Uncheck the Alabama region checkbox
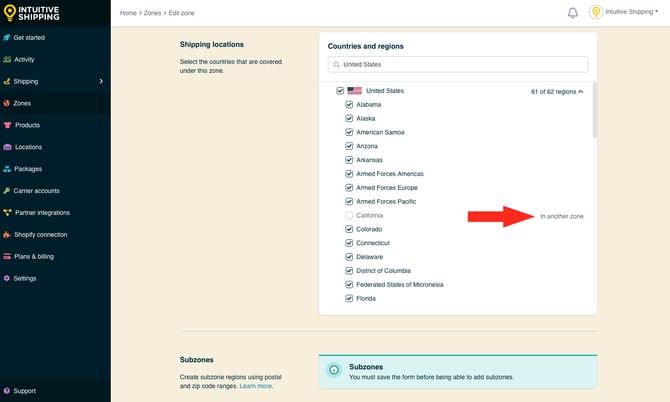Image resolution: width=670 pixels, height=402 pixels. (349, 104)
